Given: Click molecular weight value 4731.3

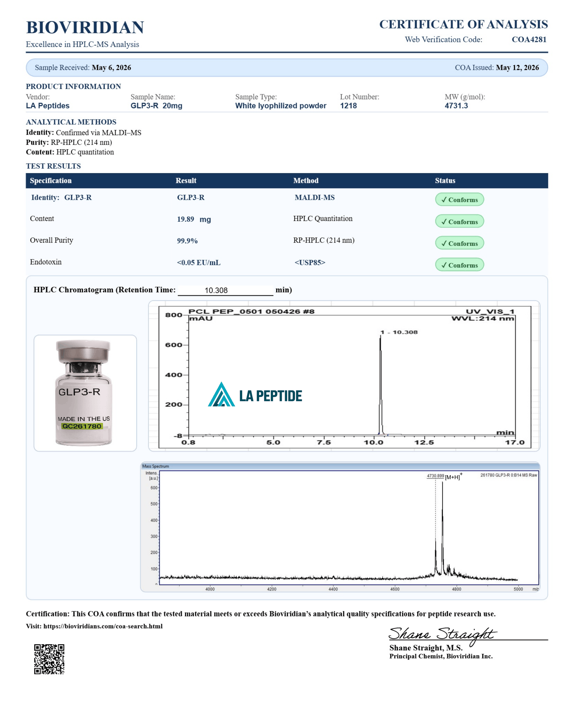Looking at the screenshot, I should point(456,106).
